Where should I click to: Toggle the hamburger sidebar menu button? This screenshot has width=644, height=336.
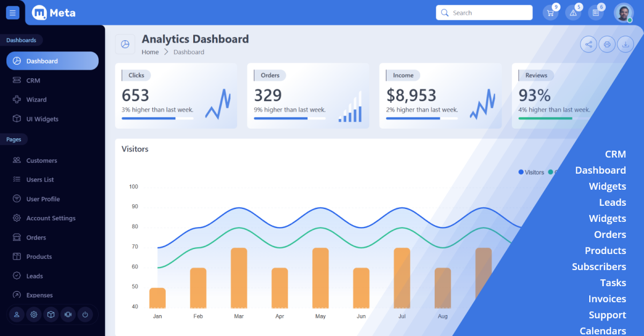point(12,13)
